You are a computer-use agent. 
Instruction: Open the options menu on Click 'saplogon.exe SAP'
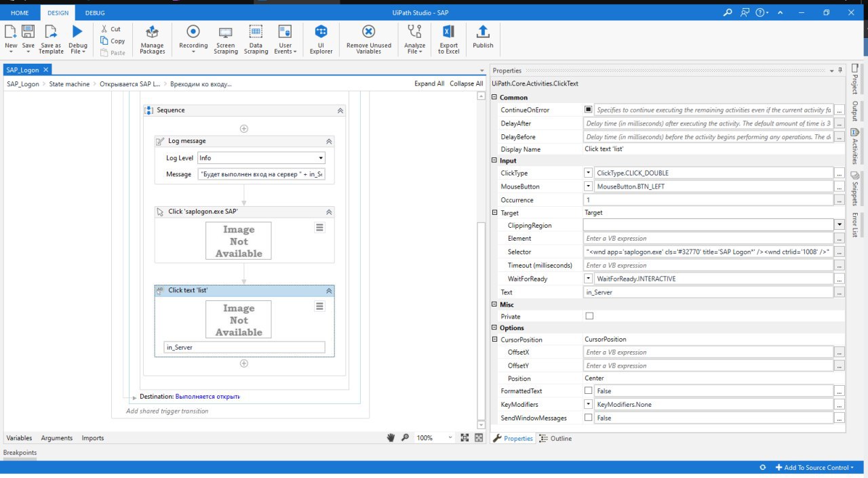(319, 228)
